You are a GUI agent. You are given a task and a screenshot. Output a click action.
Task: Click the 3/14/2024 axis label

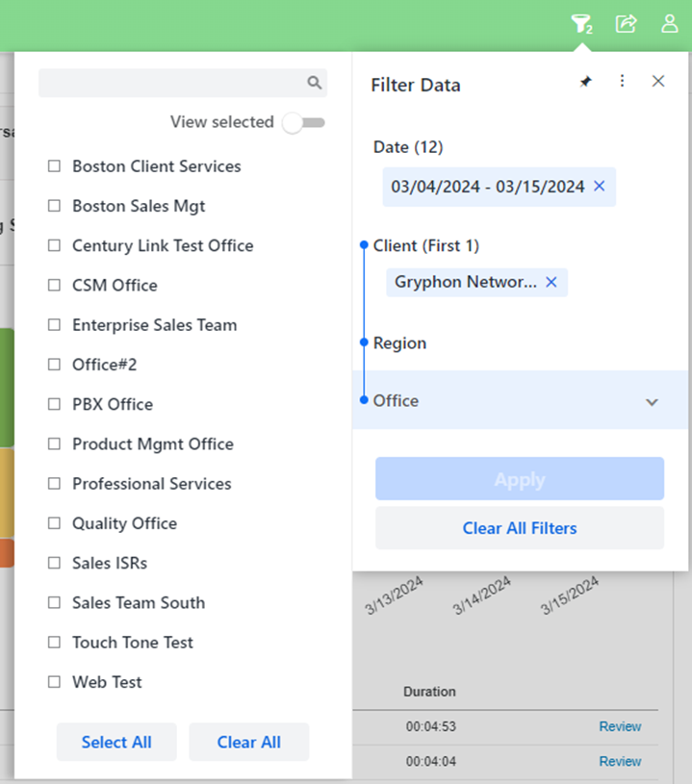(x=481, y=595)
